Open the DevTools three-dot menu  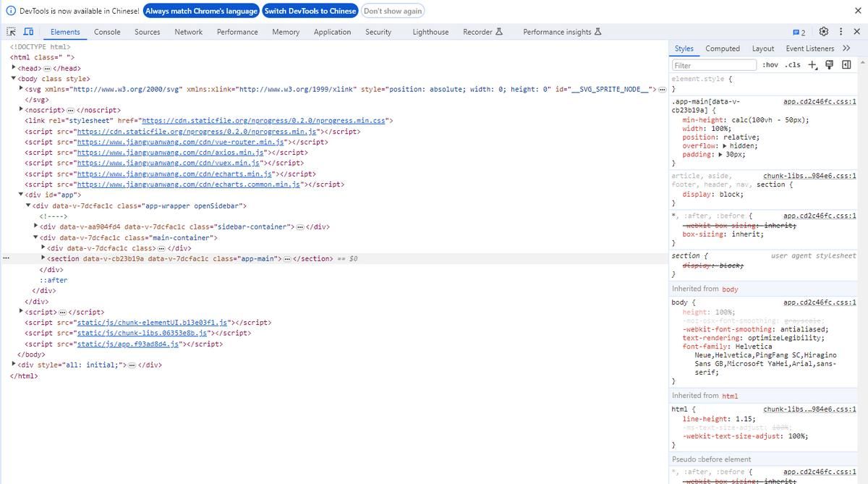coord(841,32)
